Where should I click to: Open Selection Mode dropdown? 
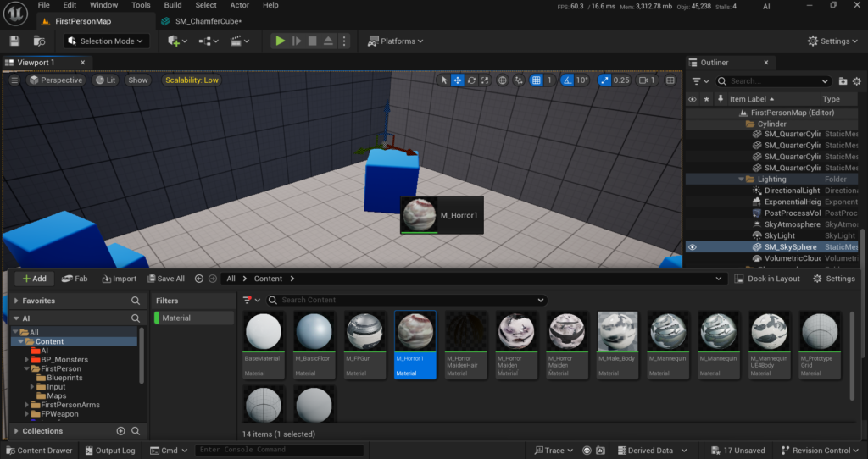pyautogui.click(x=105, y=41)
